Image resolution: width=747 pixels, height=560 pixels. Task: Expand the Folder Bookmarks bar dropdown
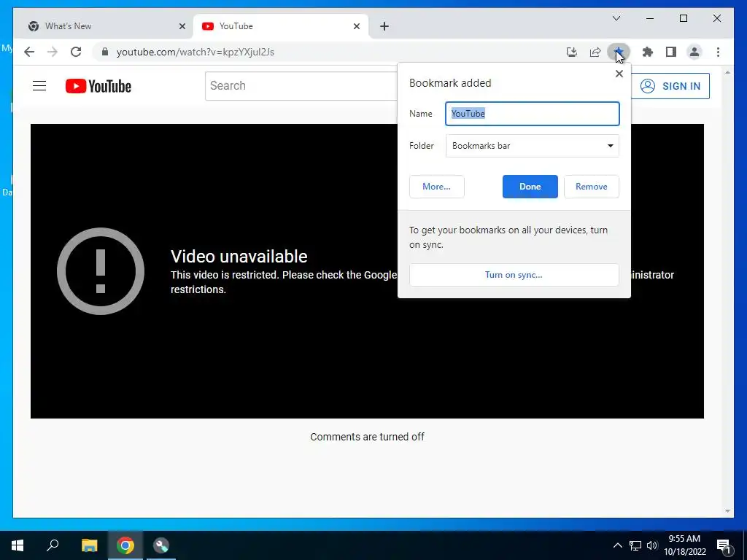(532, 146)
